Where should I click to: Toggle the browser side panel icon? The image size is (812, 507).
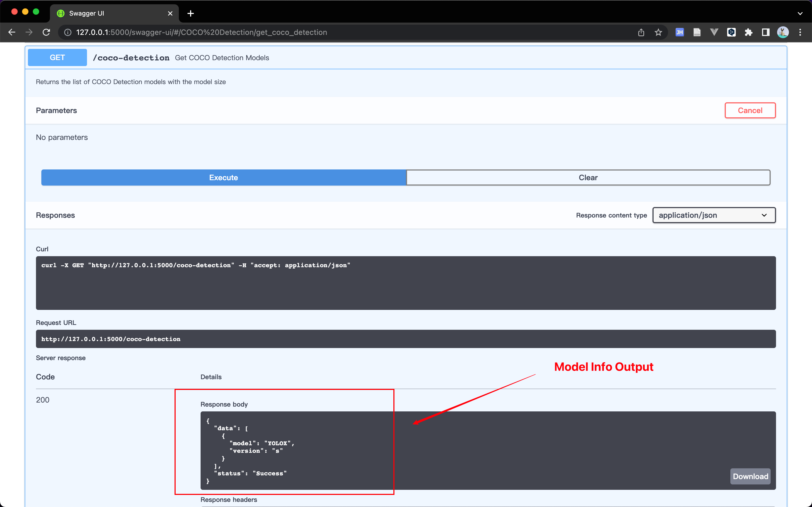click(x=765, y=32)
